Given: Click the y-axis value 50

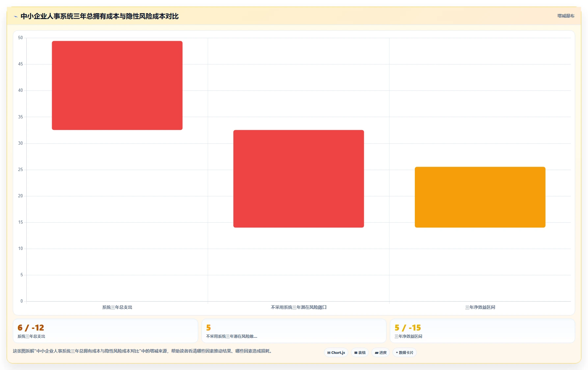Looking at the screenshot, I should (x=20, y=38).
